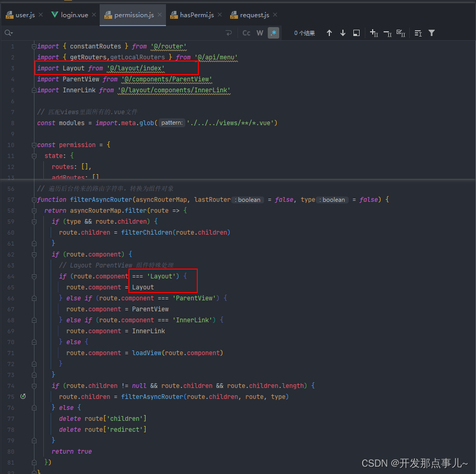Click the '@/layout/components/InnerLink' import path
Screen dimensions: 476x474
(174, 90)
